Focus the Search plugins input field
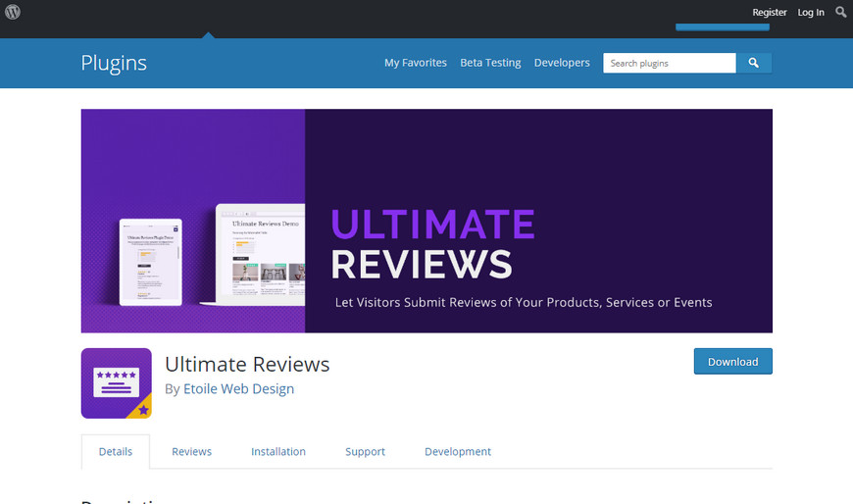853x504 pixels. [x=669, y=63]
